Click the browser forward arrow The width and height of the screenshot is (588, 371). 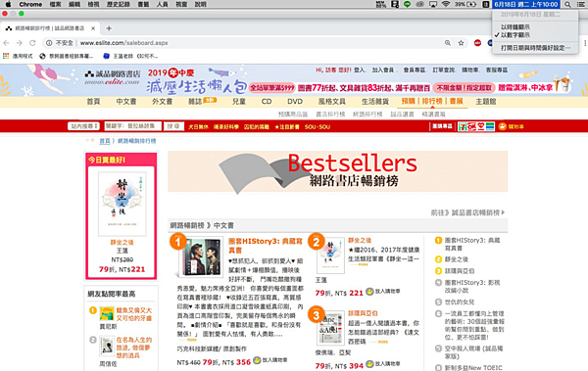pos(20,43)
